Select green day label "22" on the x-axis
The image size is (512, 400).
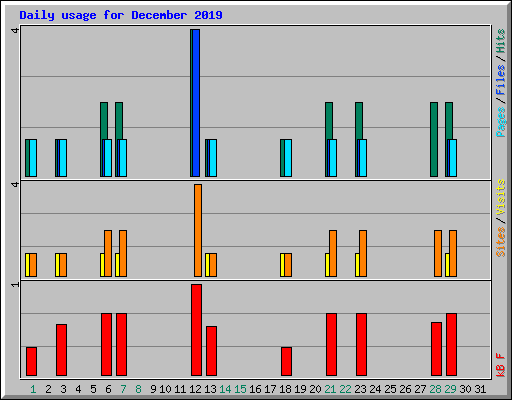(345, 389)
